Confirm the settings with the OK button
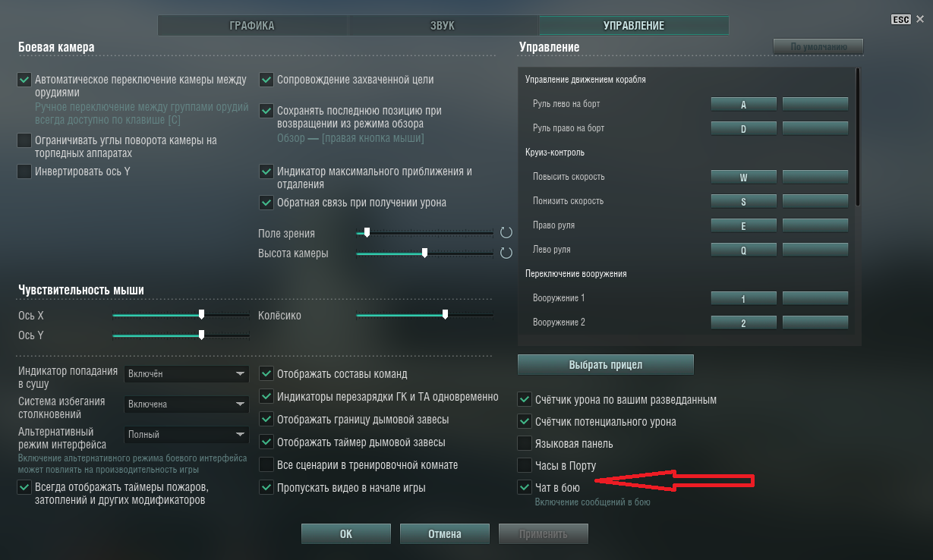The width and height of the screenshot is (933, 560). [346, 534]
